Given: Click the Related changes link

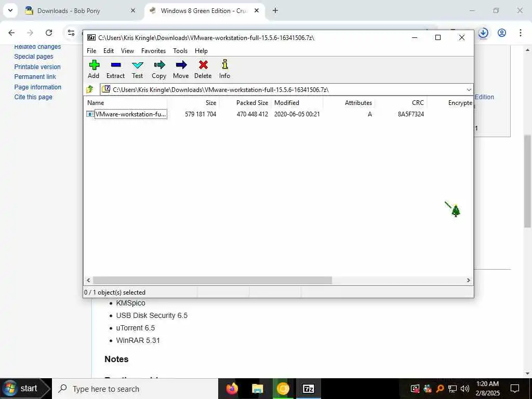Looking at the screenshot, I should [37, 47].
